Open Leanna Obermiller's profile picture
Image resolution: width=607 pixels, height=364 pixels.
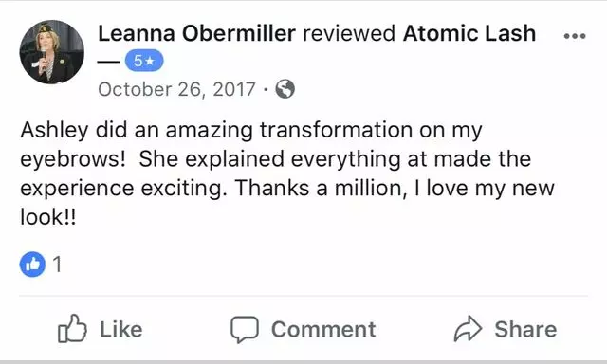(51, 52)
